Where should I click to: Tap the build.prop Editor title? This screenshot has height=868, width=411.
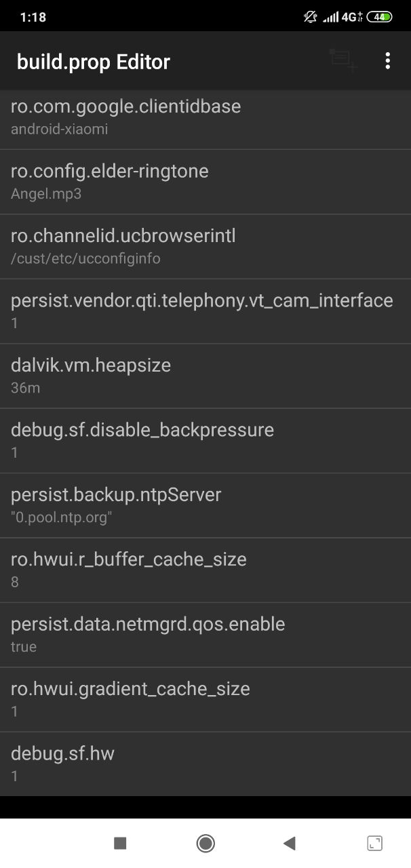[x=94, y=62]
